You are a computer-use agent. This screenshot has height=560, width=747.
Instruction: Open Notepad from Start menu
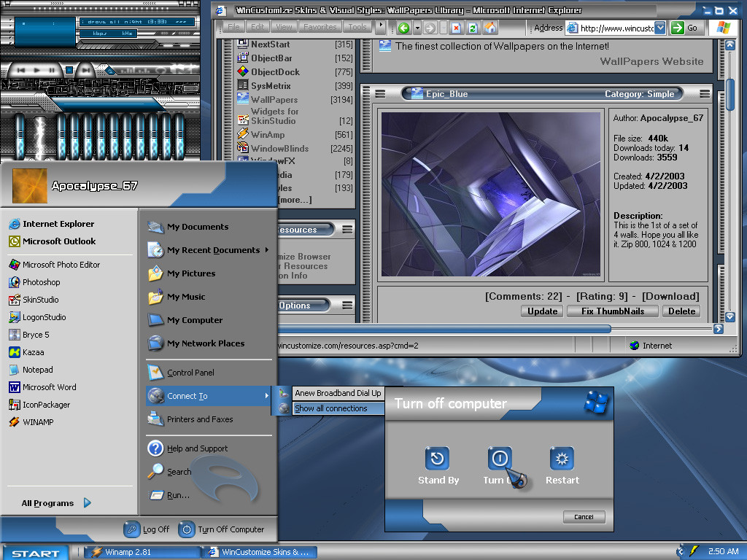coord(31,370)
